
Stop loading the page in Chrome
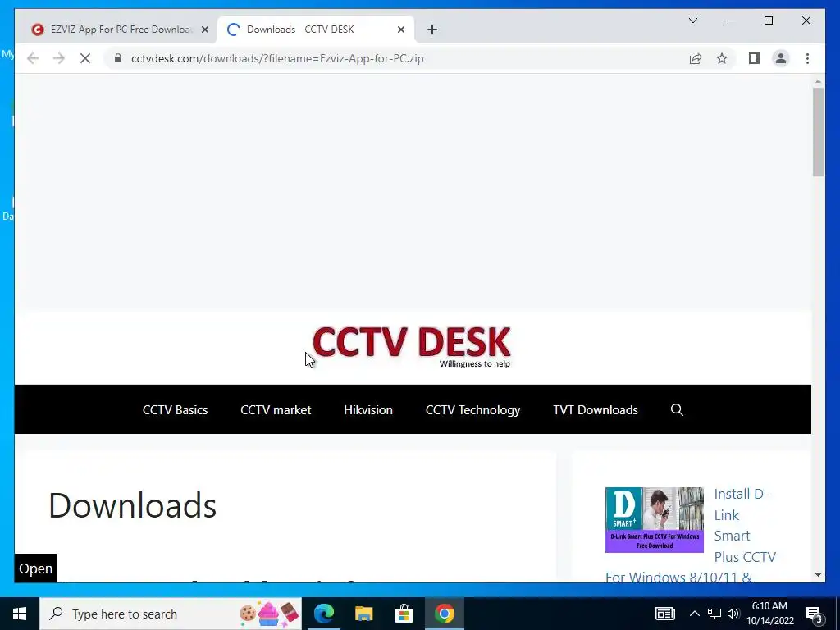[x=85, y=58]
